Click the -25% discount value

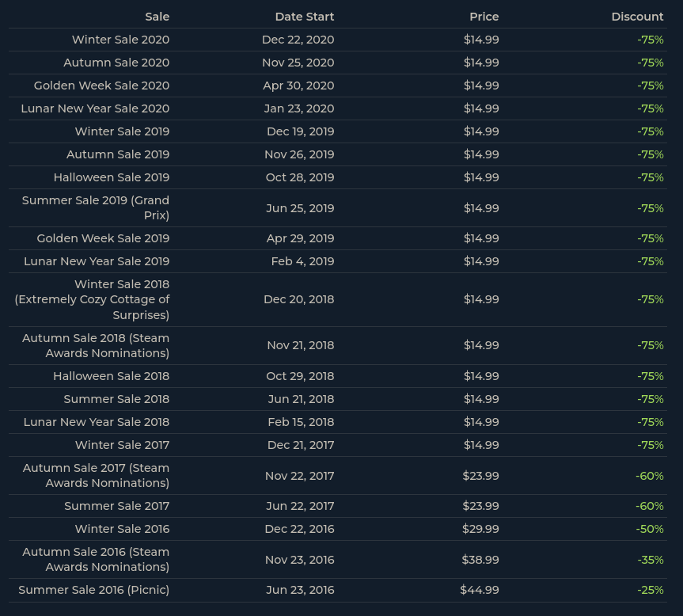651,590
